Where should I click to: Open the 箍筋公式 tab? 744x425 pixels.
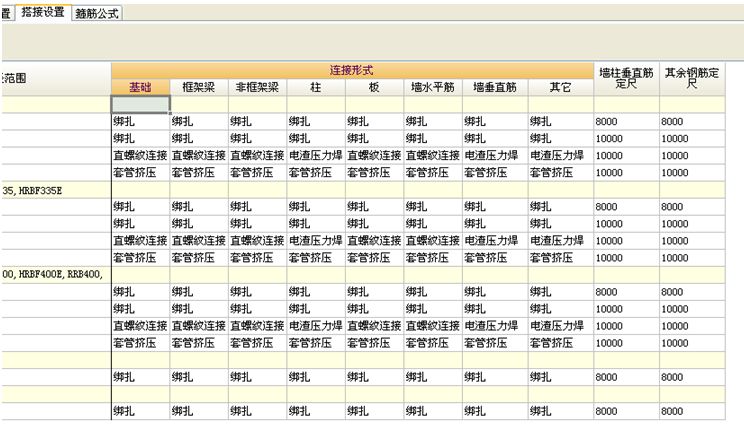(97, 13)
